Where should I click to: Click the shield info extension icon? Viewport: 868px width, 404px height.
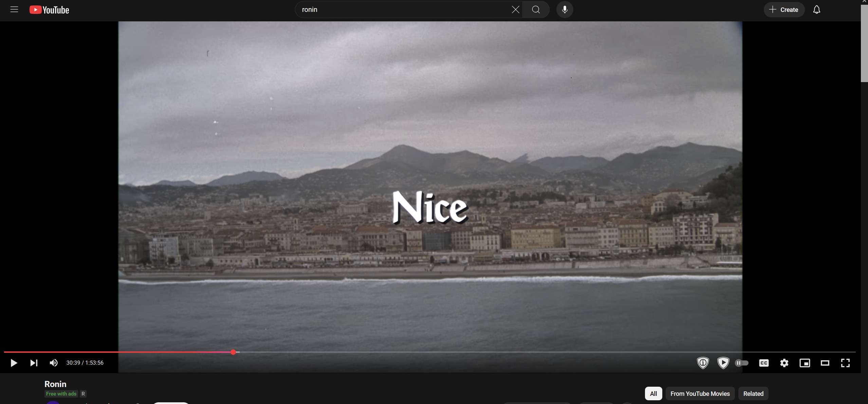click(703, 363)
